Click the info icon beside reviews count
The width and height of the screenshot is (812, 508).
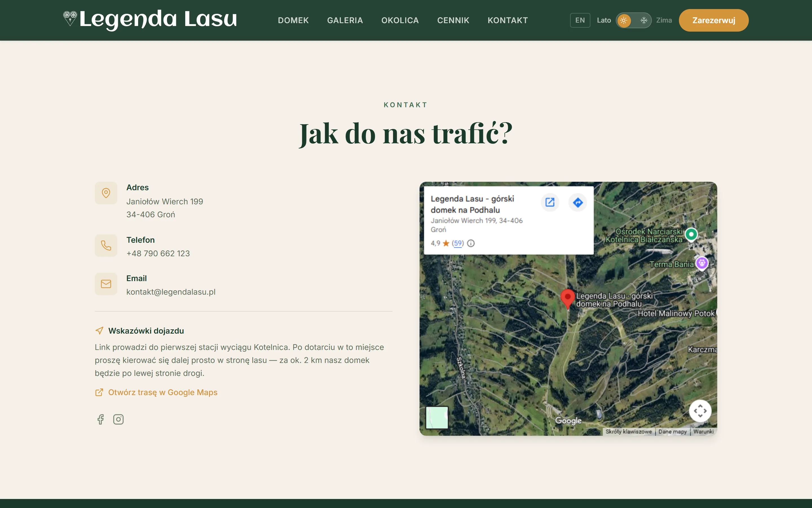coord(471,243)
